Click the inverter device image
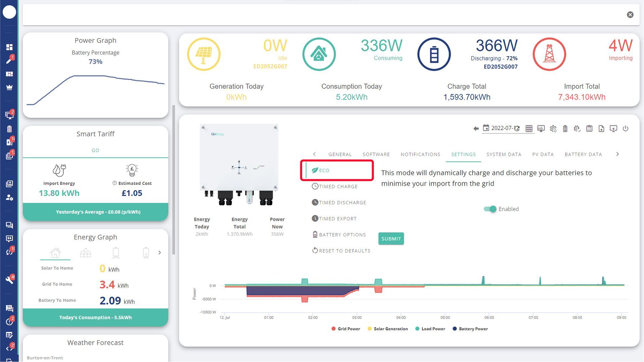This screenshot has height=362, width=644. pos(239,165)
